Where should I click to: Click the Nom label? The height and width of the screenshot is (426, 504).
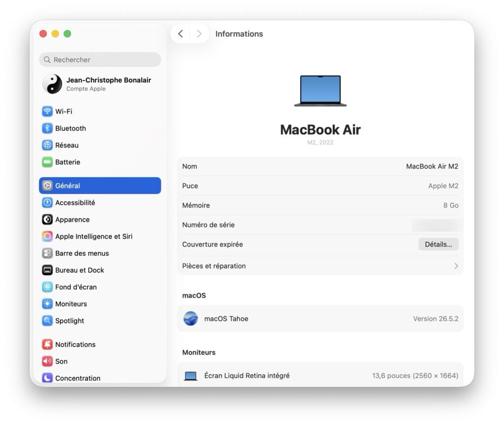189,166
